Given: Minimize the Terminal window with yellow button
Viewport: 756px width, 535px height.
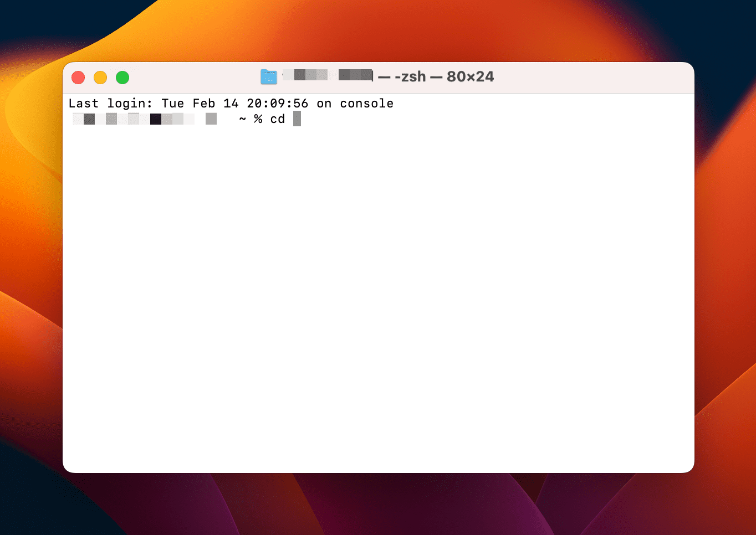Looking at the screenshot, I should coord(100,78).
